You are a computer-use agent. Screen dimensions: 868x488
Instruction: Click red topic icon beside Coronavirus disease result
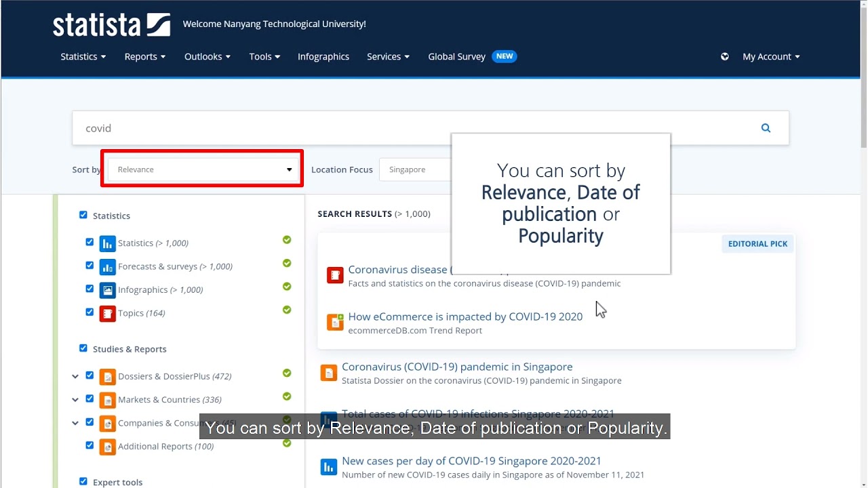335,274
